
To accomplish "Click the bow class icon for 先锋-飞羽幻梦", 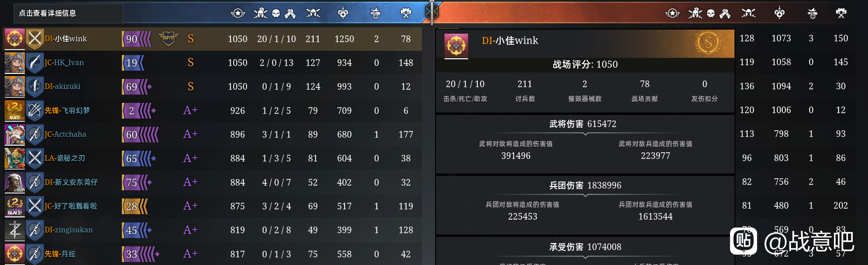I will click(35, 111).
